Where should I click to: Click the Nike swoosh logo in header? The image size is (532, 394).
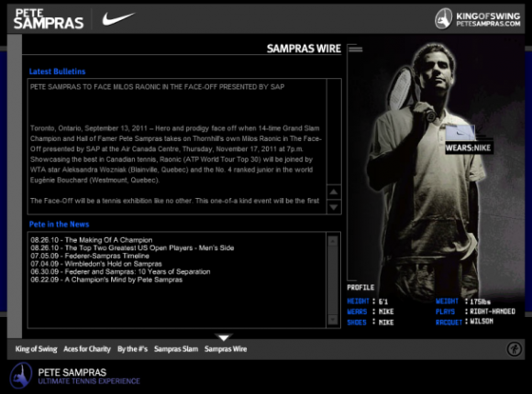pos(118,18)
